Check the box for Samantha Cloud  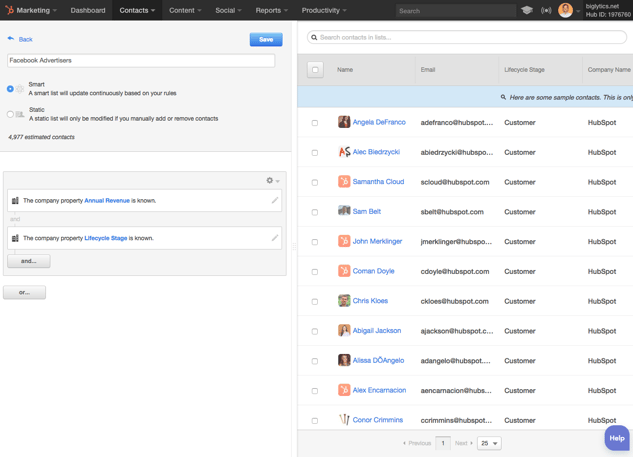click(315, 182)
